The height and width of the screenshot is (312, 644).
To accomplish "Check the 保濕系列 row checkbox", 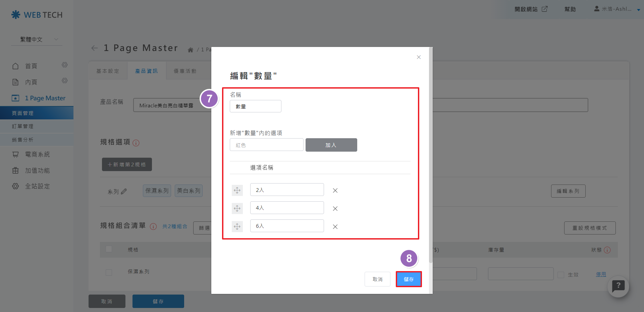I will coord(109,272).
